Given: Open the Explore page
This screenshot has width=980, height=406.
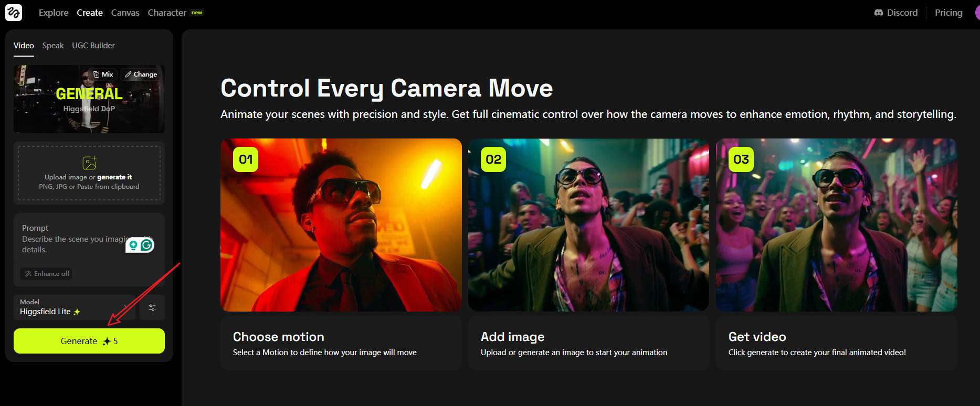Looking at the screenshot, I should [54, 13].
